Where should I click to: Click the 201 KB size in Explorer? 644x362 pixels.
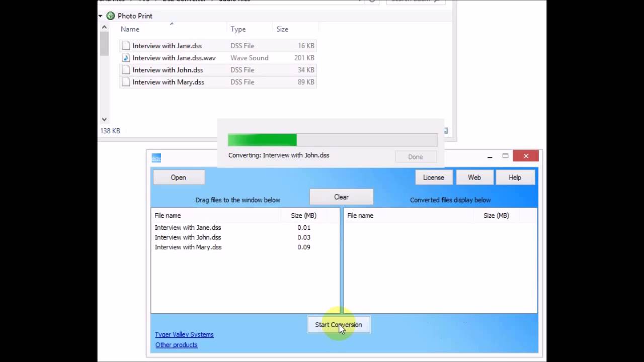[304, 58]
